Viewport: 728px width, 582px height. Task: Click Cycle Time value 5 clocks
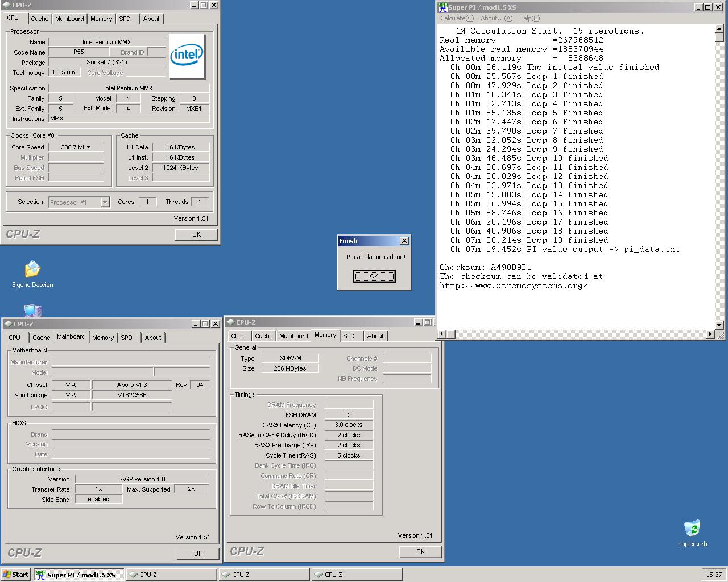point(349,455)
